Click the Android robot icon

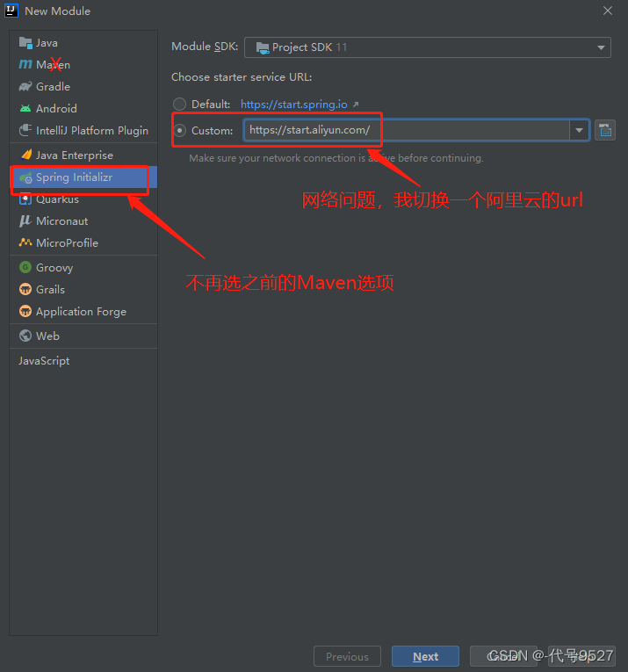[25, 108]
